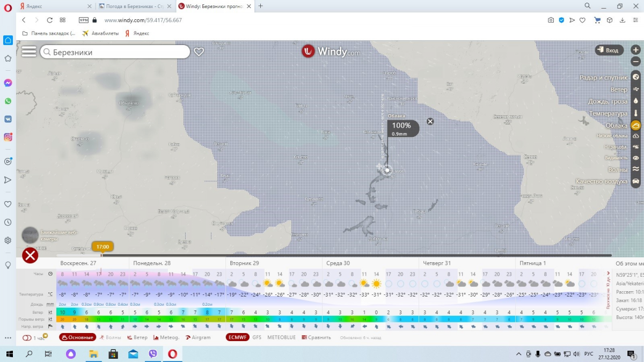Click the Вход login button
The image size is (644, 362).
pos(608,50)
